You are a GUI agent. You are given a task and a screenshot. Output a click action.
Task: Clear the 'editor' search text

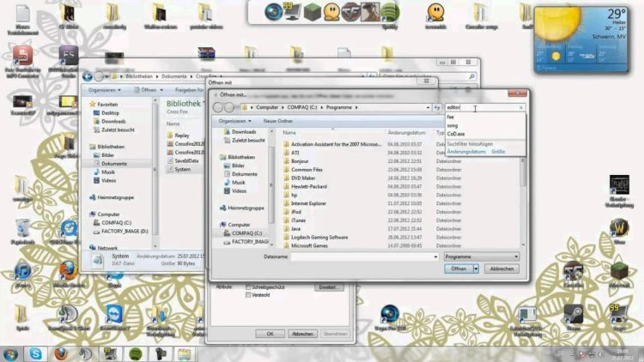coord(521,107)
